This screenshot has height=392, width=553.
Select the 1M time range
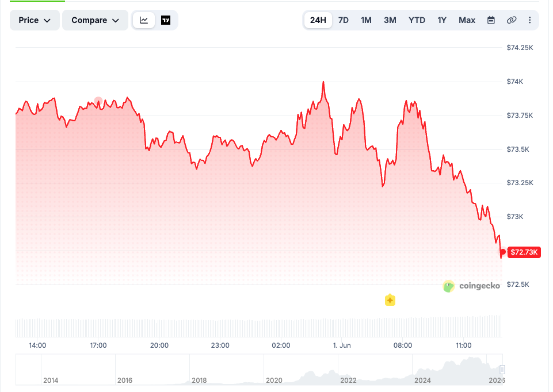[366, 20]
